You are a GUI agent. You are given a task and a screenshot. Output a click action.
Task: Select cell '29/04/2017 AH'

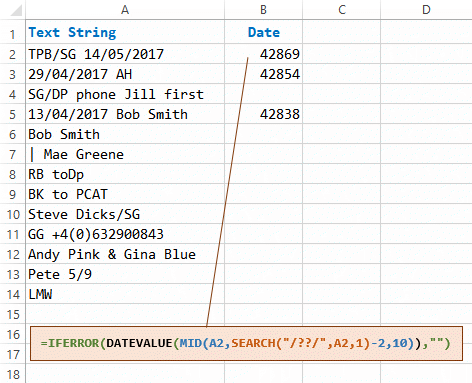(x=125, y=74)
